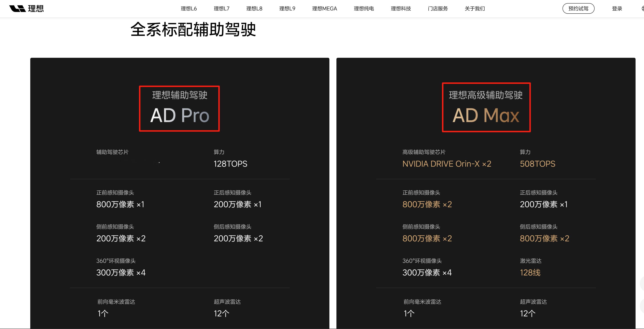
Task: Click the Li Auto logo in header
Action: coord(26,8)
